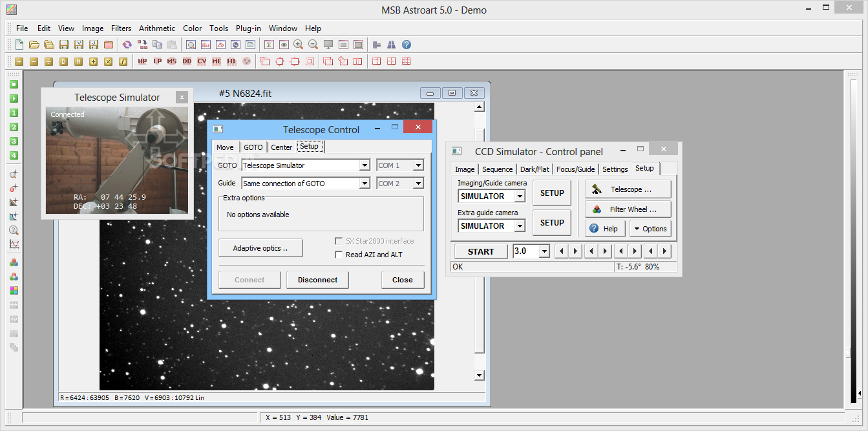Click the gold minus subtract icon
The width and height of the screenshot is (868, 431).
[34, 61]
